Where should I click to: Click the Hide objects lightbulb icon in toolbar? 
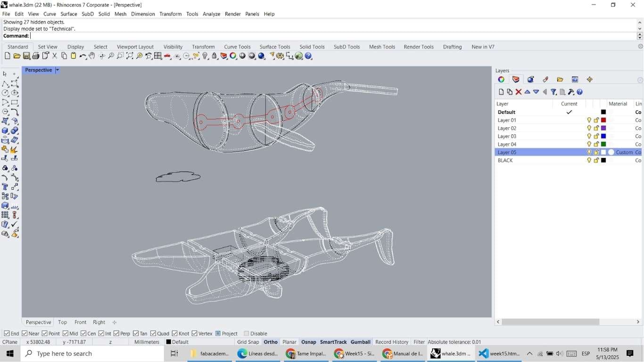(205, 56)
